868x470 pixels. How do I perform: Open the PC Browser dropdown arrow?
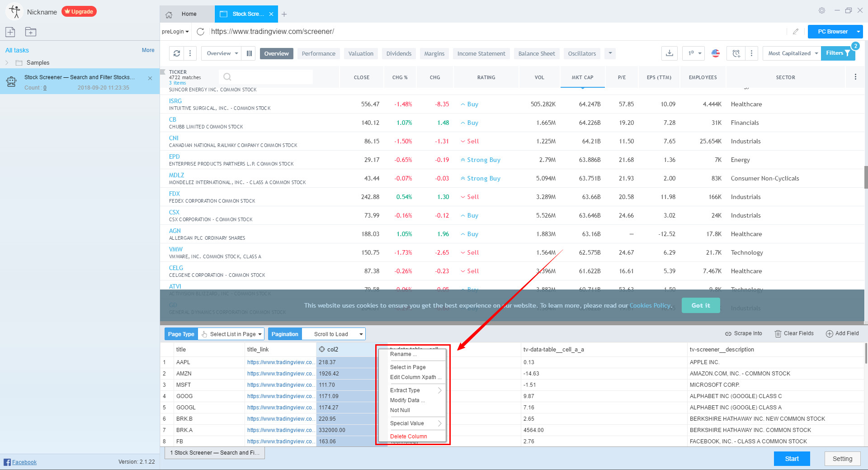858,32
